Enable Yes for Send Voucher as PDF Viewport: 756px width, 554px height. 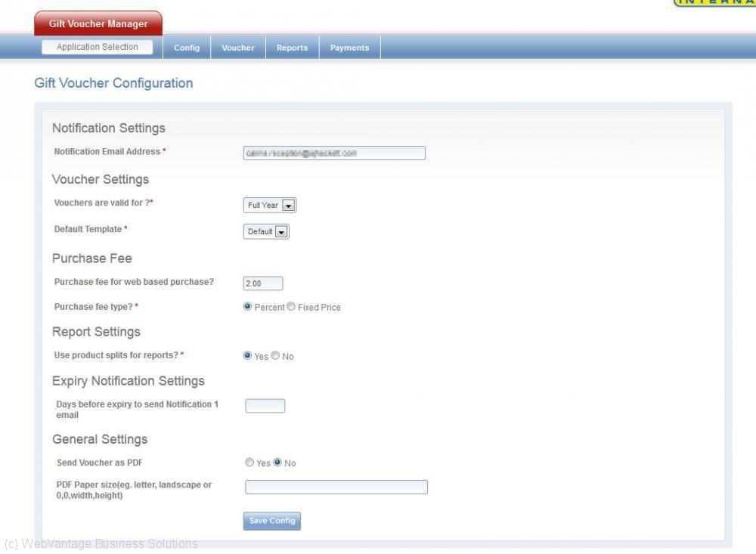coord(249,463)
